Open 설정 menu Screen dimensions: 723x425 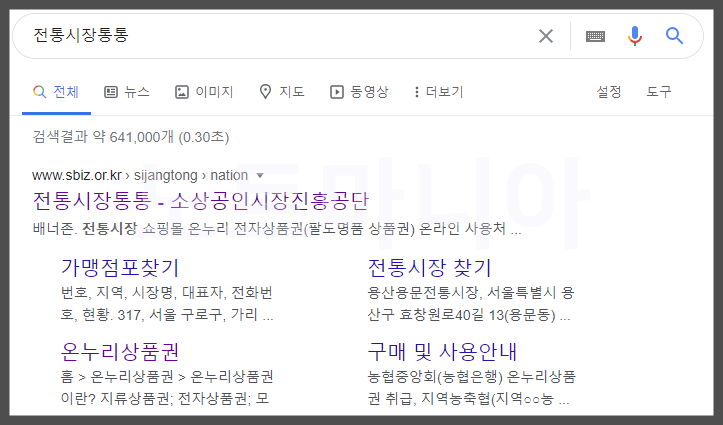[x=609, y=92]
